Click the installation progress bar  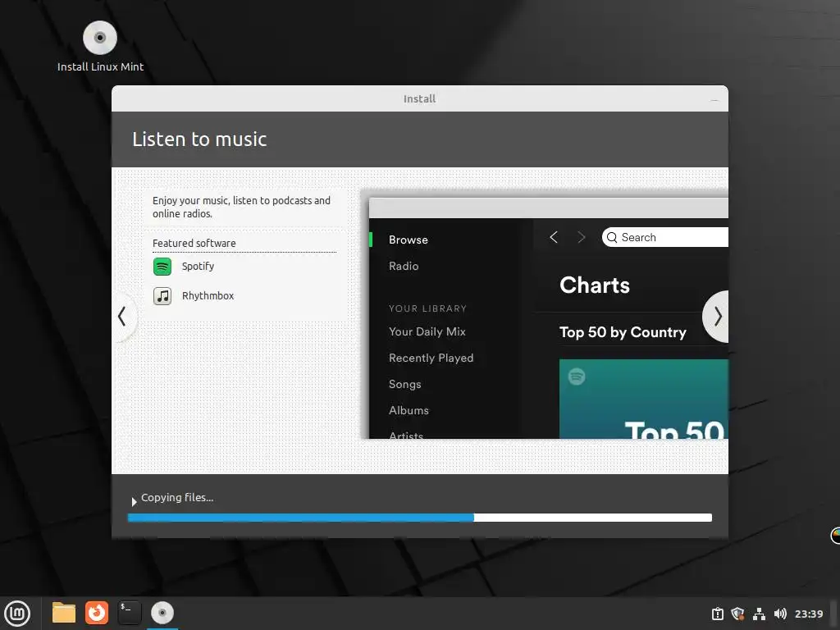[x=419, y=518]
